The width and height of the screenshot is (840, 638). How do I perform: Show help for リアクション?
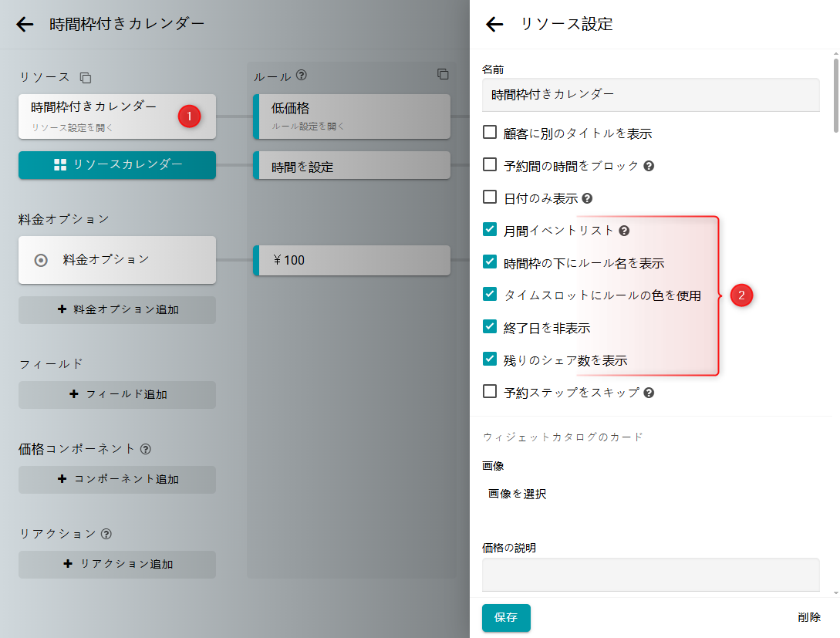106,534
